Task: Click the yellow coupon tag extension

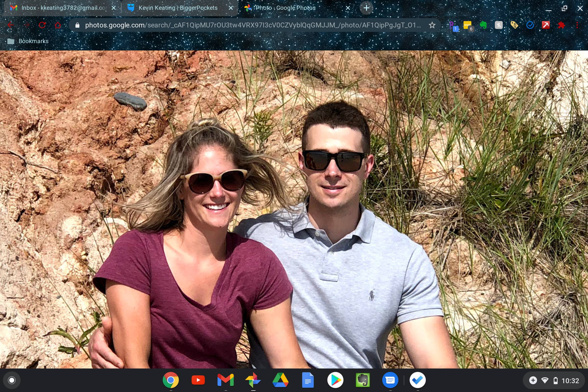Action: pos(514,25)
